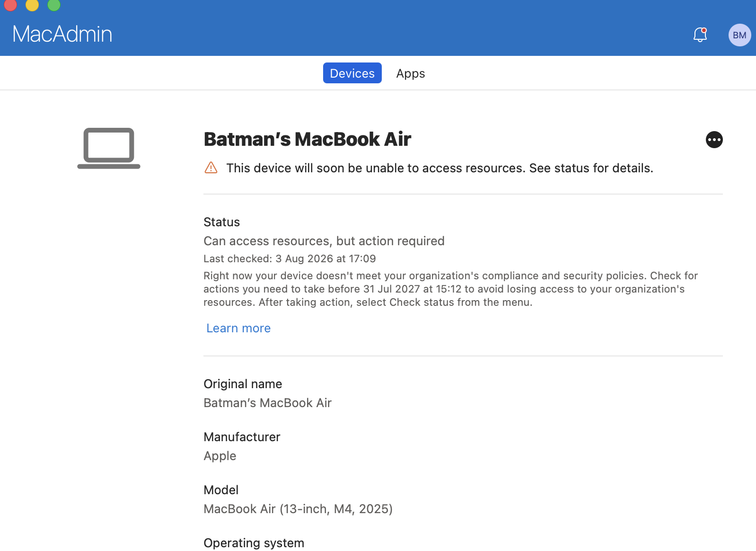Click the Batman's MacBook Air heading
The width and height of the screenshot is (756, 551).
(308, 139)
